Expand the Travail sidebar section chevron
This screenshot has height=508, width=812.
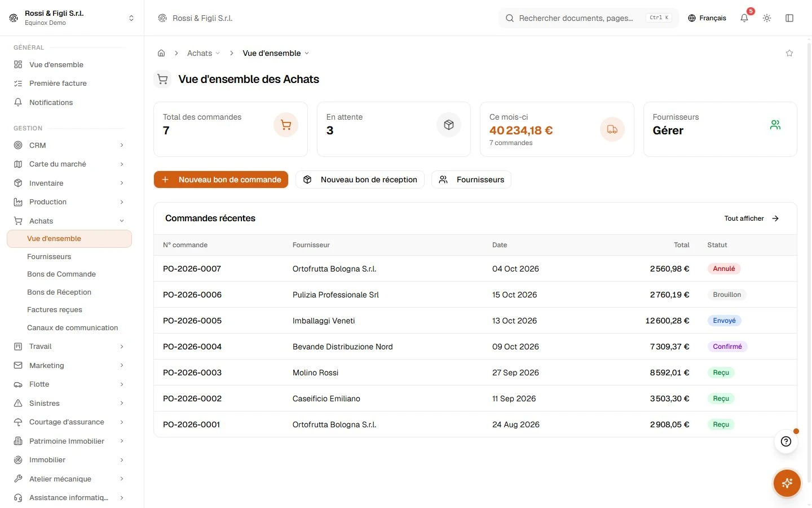tap(122, 347)
